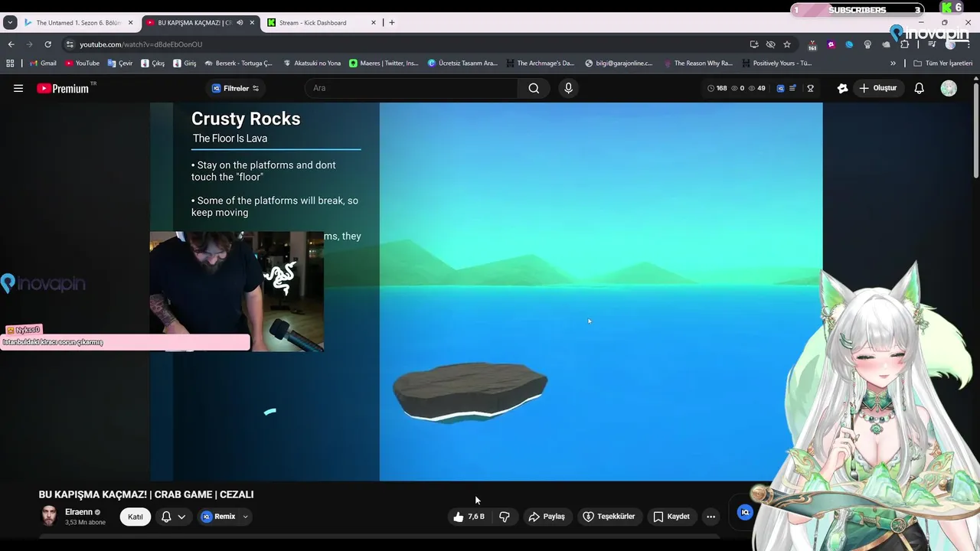Open the media control icon in the toolbar
980x551 pixels.
click(932, 44)
